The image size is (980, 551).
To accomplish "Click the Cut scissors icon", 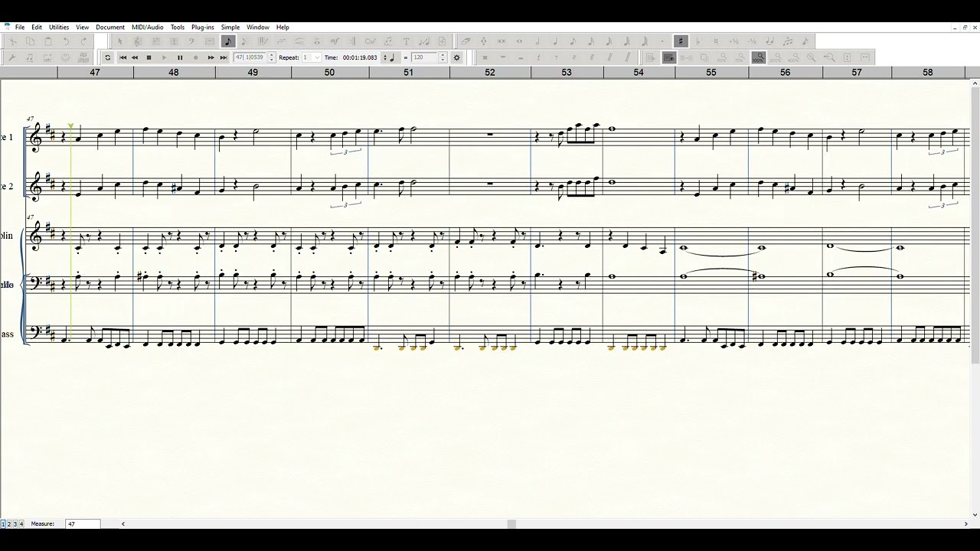I will [13, 41].
